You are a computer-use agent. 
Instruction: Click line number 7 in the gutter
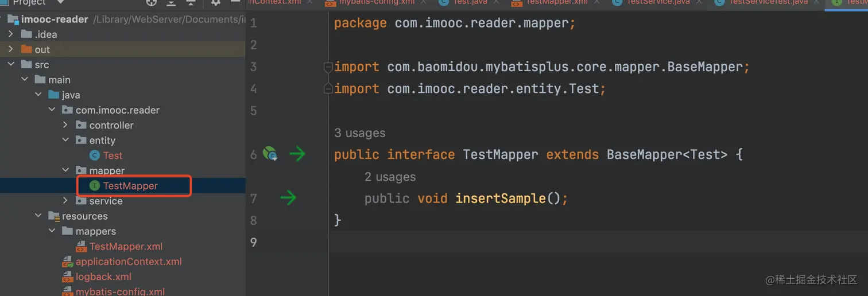click(x=254, y=198)
